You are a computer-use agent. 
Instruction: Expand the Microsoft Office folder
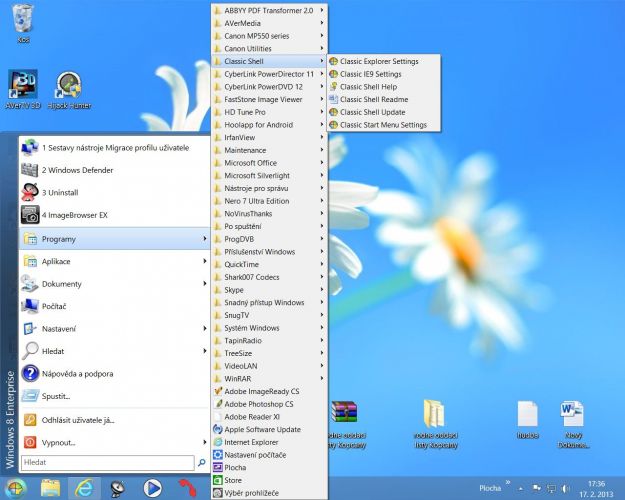pyautogui.click(x=269, y=163)
